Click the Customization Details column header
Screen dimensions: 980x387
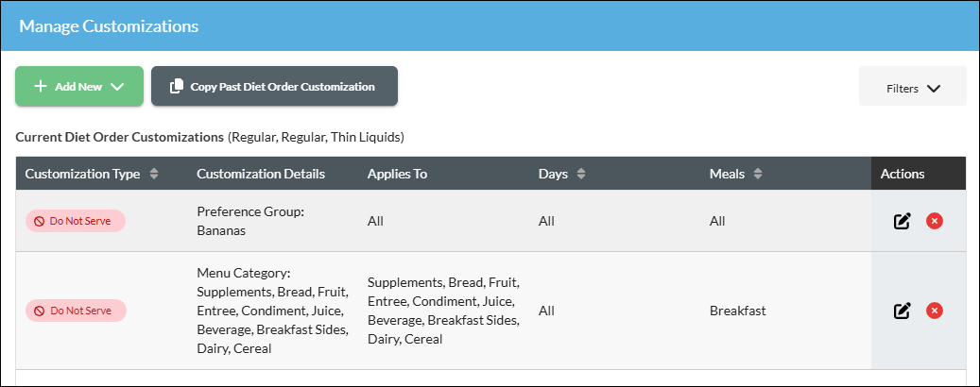click(261, 174)
